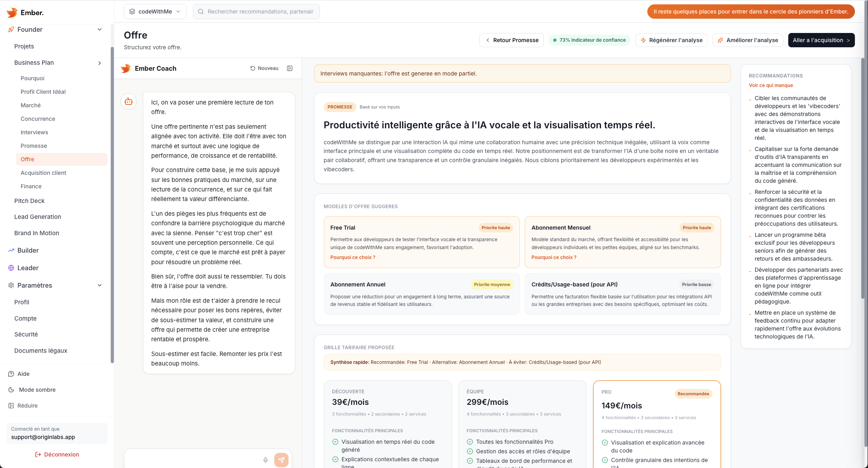This screenshot has height=468, width=868.
Task: Check a feature under Fonctionnalités principales of Pro
Action: [605, 442]
